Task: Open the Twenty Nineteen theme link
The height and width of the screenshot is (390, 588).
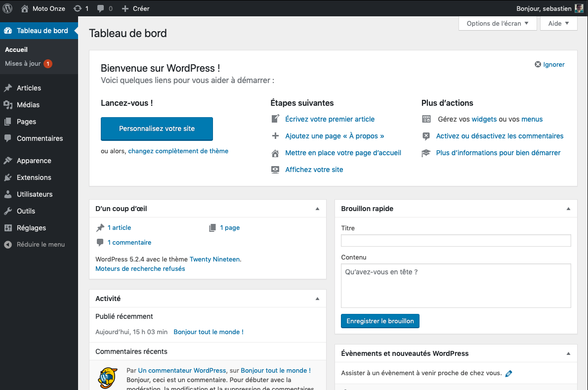Action: point(214,259)
